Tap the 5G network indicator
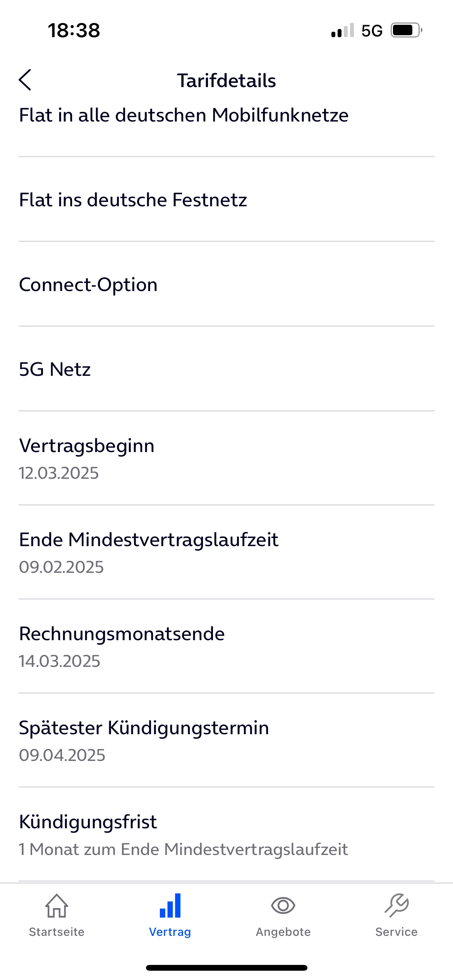Screen dimensions: 453x980 pyautogui.click(x=372, y=31)
